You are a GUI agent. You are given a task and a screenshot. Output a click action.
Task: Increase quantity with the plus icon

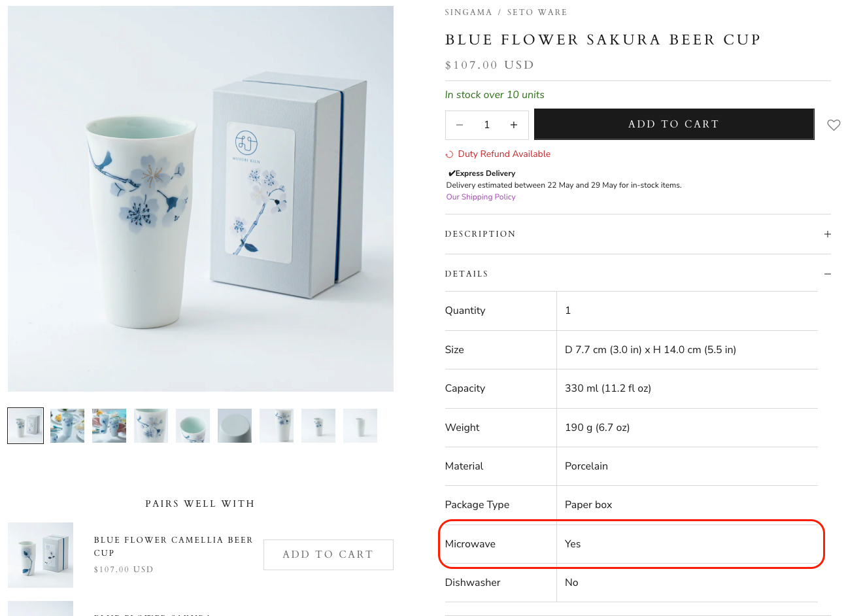pyautogui.click(x=514, y=125)
